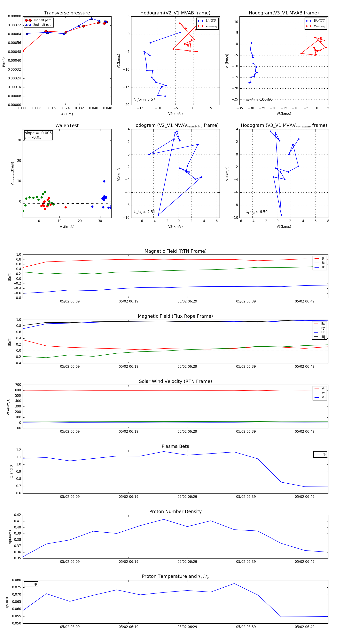
Task: Click the "Hodogram(V3_V1 MVAB frame)" title
Action: 284,13
